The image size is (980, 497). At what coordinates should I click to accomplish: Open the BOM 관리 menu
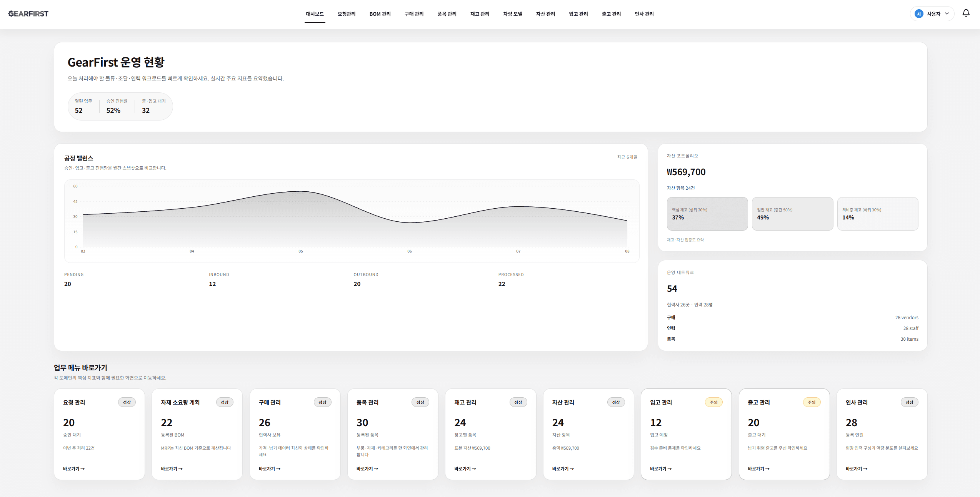pos(380,14)
